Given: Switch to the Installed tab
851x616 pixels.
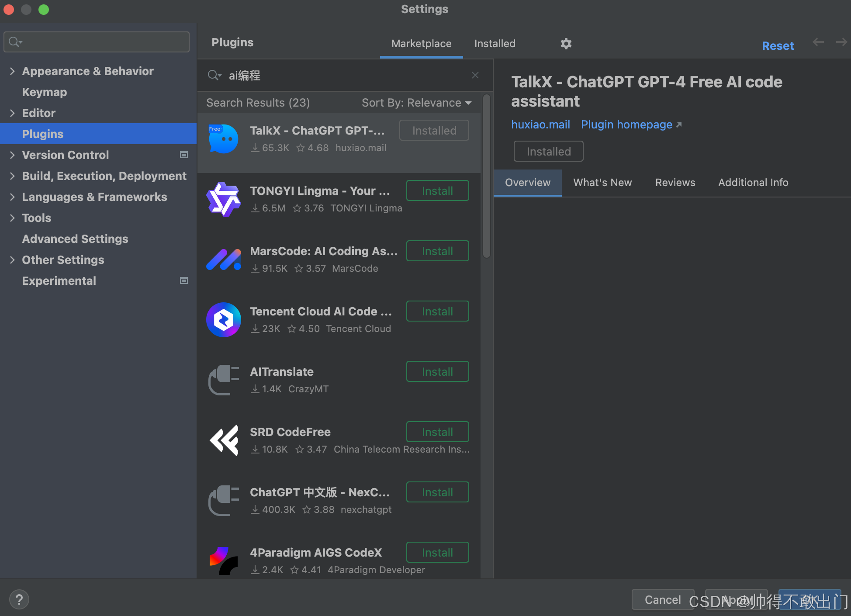Looking at the screenshot, I should 495,44.
